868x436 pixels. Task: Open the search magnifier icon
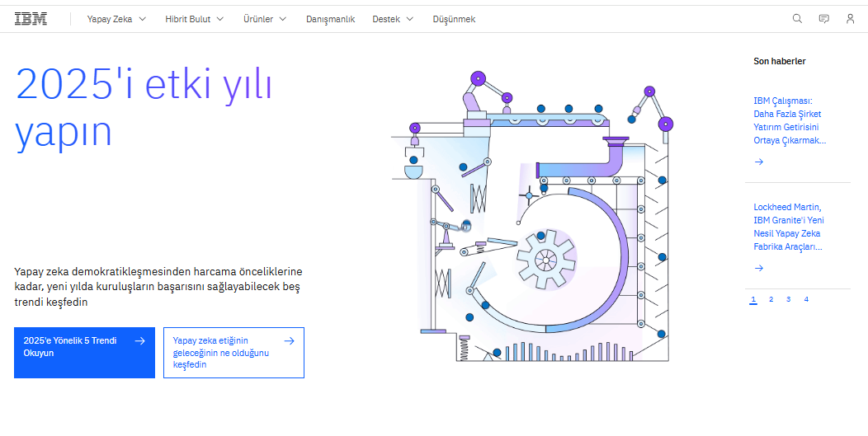pos(797,19)
